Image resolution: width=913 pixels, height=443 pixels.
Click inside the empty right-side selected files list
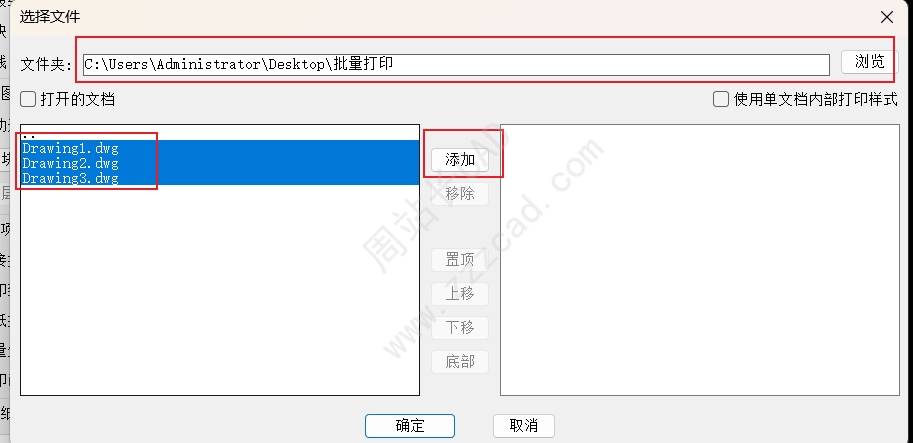click(700, 260)
